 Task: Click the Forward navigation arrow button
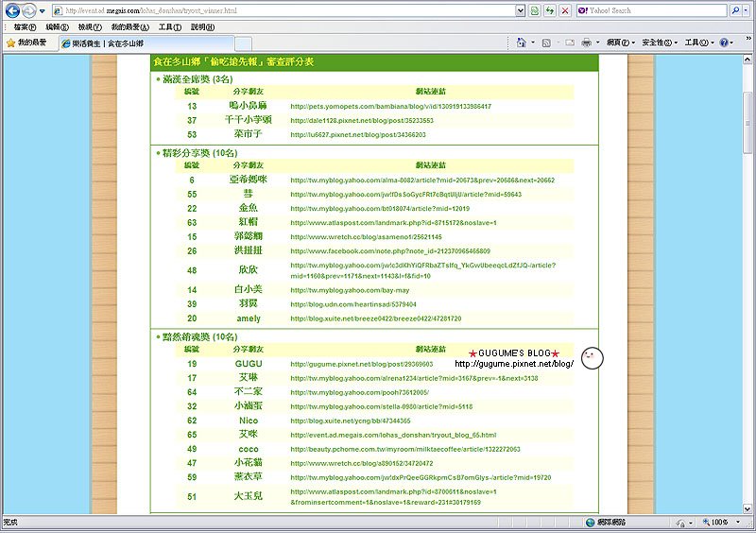(29, 10)
